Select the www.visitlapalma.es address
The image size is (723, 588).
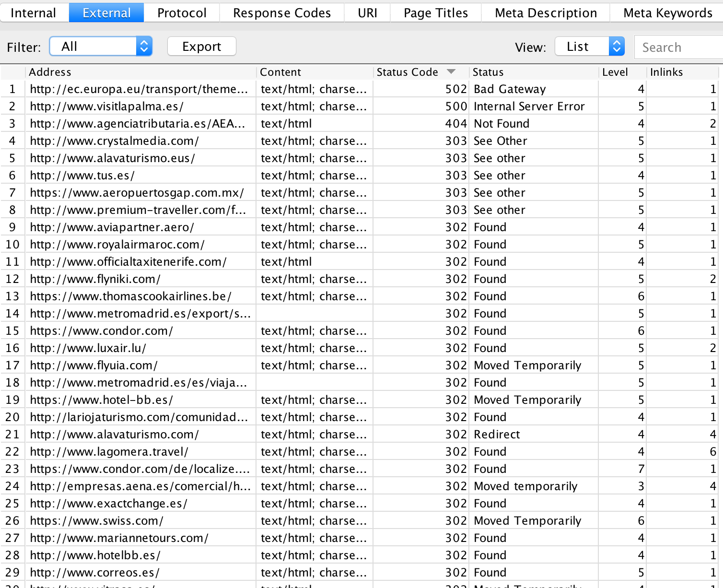(106, 106)
